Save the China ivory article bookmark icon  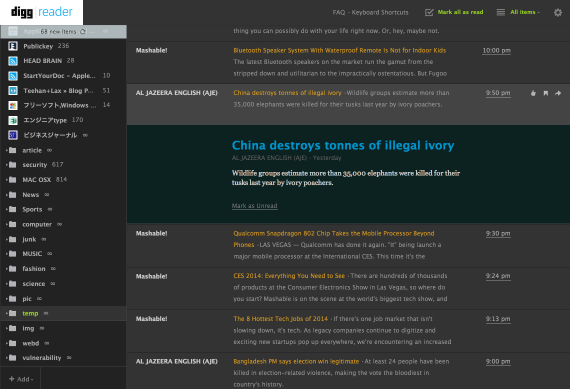546,93
